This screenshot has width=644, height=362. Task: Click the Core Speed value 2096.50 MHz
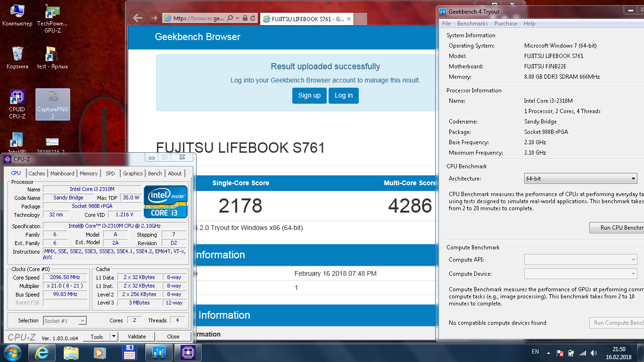coord(65,278)
